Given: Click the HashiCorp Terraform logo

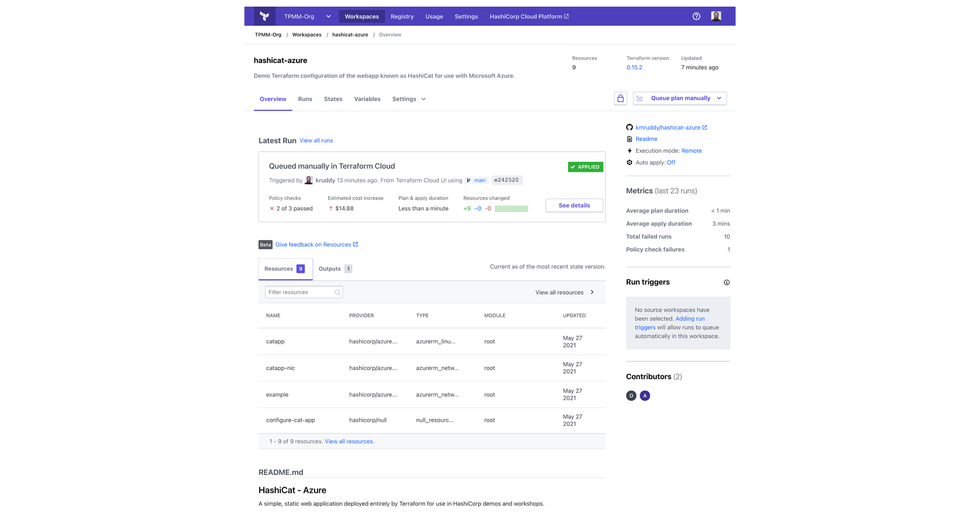Looking at the screenshot, I should click(265, 16).
